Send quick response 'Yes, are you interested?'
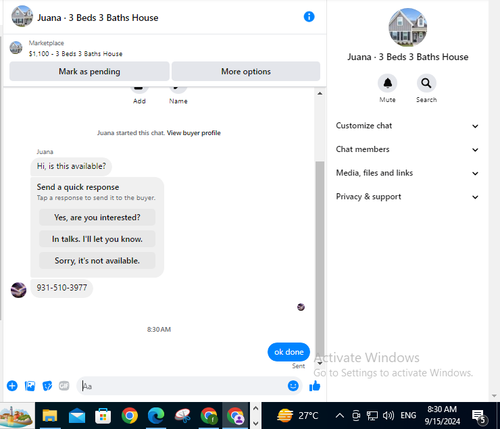 point(97,217)
